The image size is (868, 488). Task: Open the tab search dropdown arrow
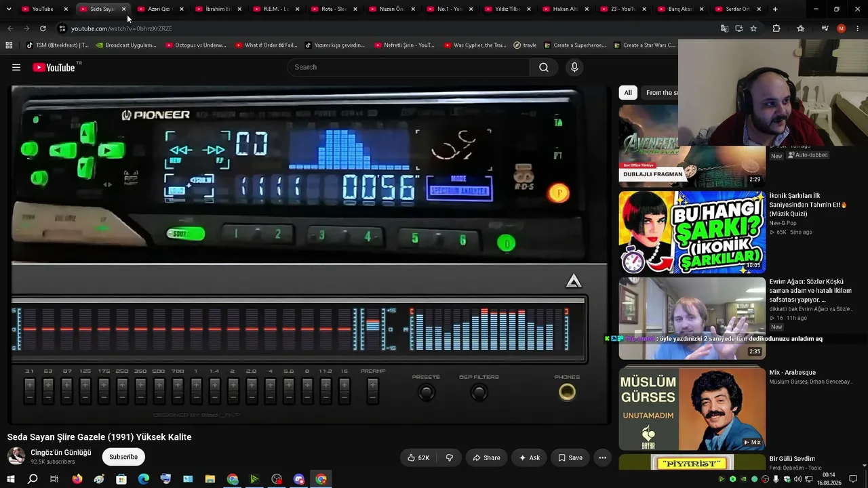tap(9, 9)
